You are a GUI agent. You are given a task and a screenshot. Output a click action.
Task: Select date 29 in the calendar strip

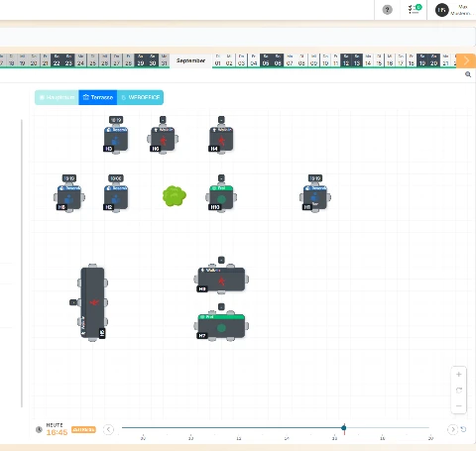[141, 60]
